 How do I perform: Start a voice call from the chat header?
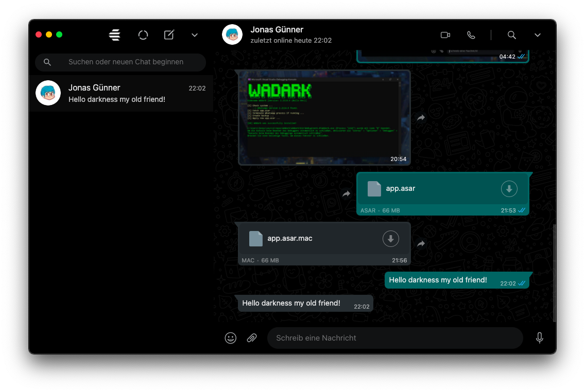[x=471, y=34]
